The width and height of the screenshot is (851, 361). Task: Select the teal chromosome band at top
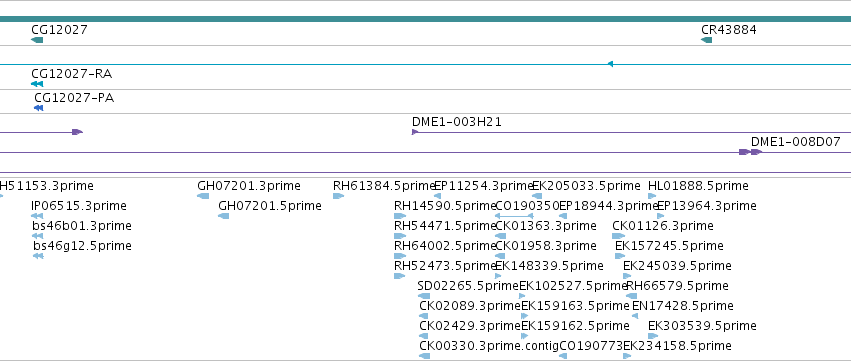click(426, 19)
